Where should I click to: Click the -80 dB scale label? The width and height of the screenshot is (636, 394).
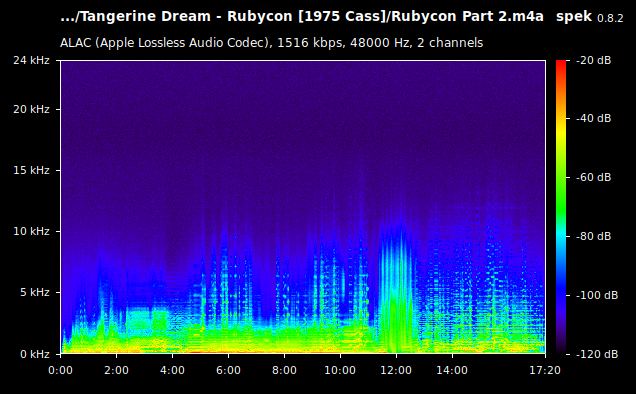pyautogui.click(x=593, y=236)
